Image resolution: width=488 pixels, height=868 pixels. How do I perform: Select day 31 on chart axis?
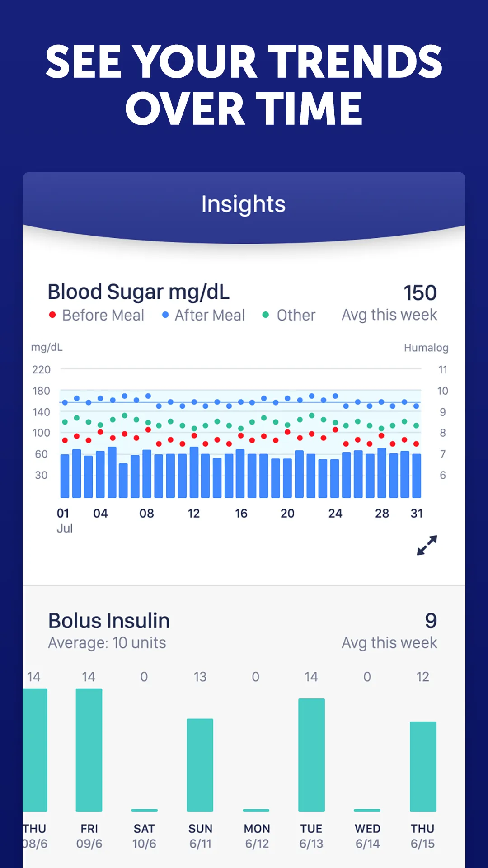pyautogui.click(x=417, y=514)
